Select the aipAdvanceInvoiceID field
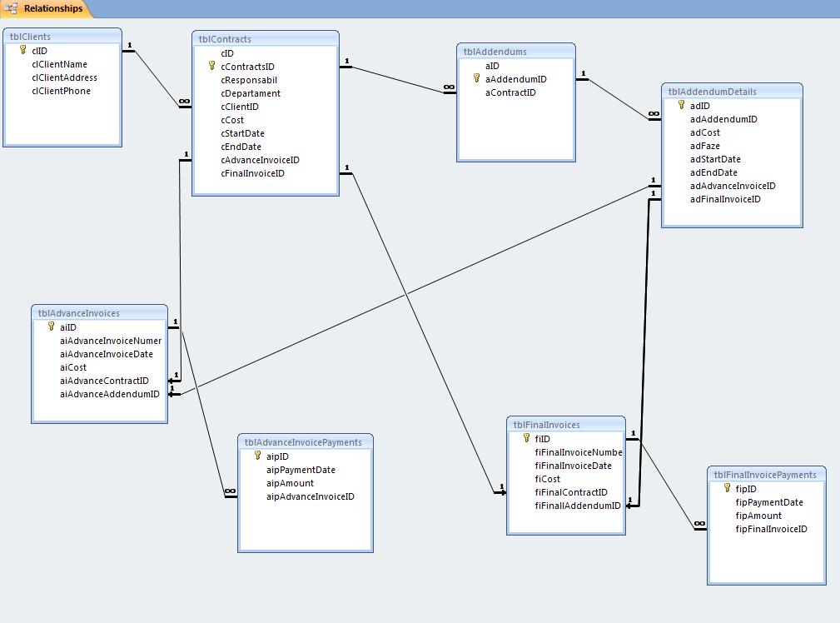Viewport: 840px width, 623px height. coord(311,497)
